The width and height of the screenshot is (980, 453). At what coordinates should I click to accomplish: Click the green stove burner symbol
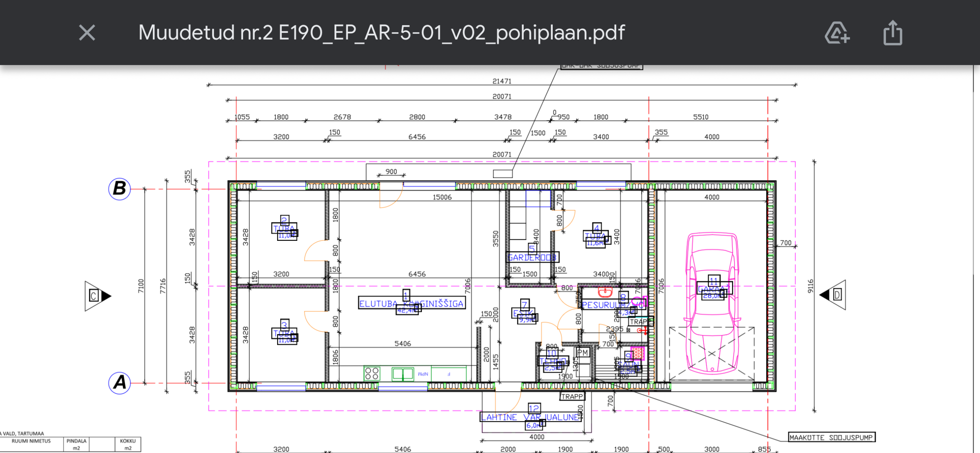coord(372,373)
